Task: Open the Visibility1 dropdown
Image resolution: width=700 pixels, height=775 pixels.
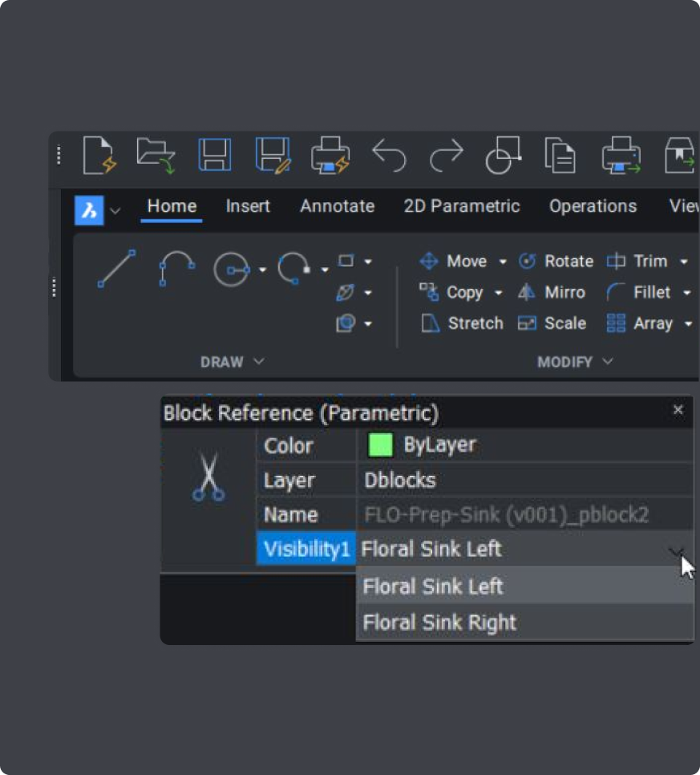Action: click(x=674, y=550)
